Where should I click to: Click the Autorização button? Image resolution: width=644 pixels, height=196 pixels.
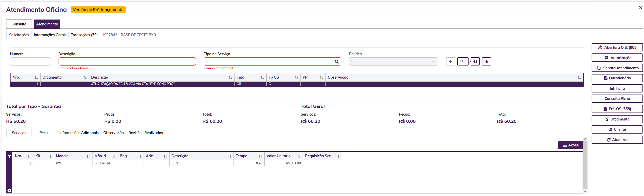617,58
